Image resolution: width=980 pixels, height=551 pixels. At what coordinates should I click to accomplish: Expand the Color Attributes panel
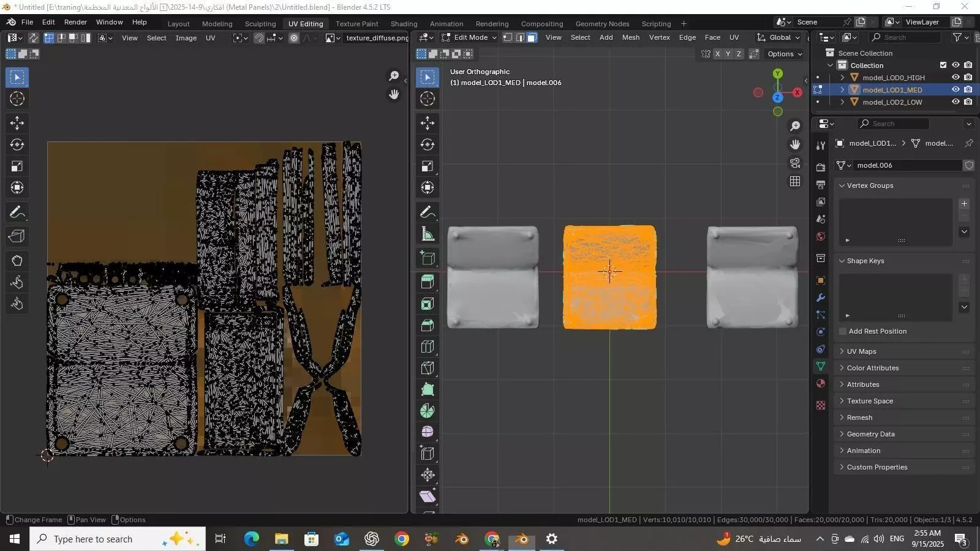pyautogui.click(x=904, y=368)
